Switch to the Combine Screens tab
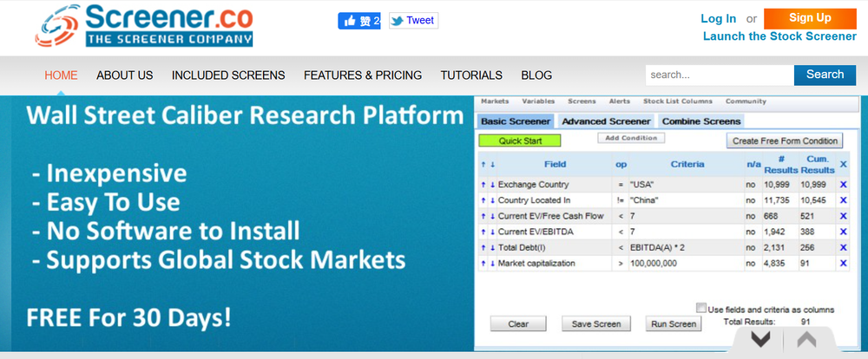The image size is (868, 359). click(701, 121)
